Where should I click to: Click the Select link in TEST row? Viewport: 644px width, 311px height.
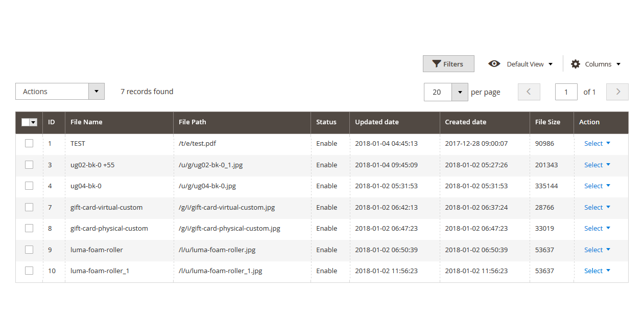(x=593, y=144)
